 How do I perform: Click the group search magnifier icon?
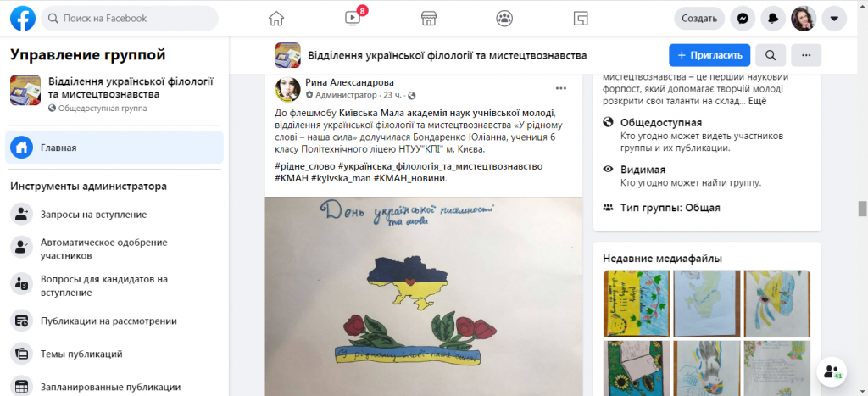(770, 55)
